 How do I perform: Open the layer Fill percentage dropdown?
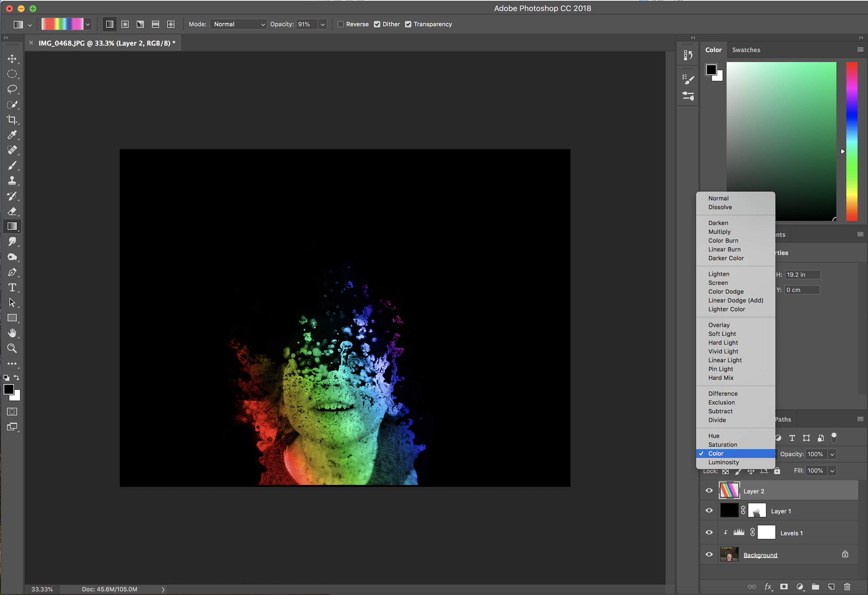(x=832, y=471)
